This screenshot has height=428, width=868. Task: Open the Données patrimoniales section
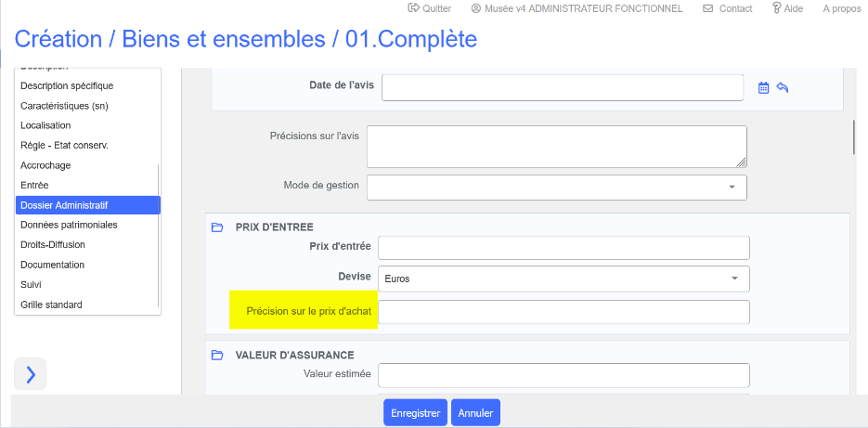69,225
